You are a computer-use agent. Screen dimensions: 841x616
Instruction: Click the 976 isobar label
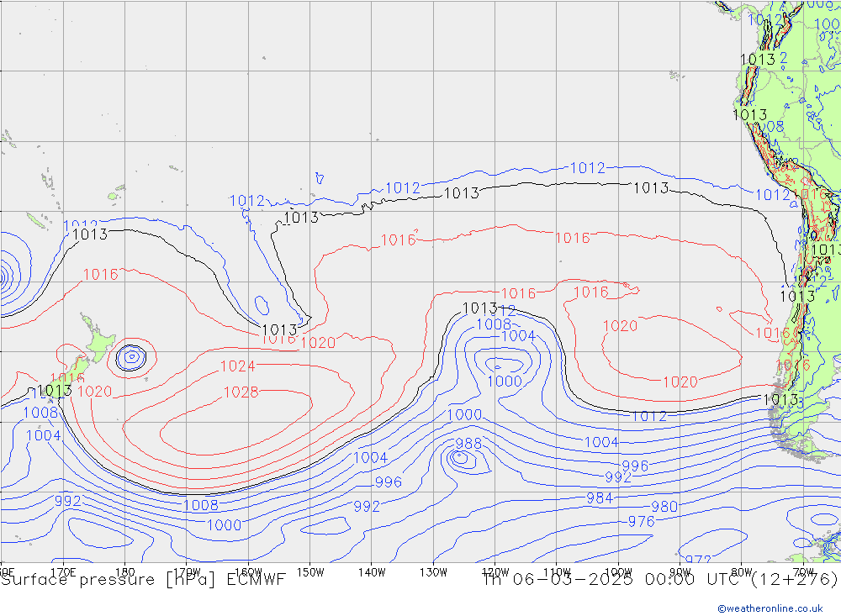(641, 521)
